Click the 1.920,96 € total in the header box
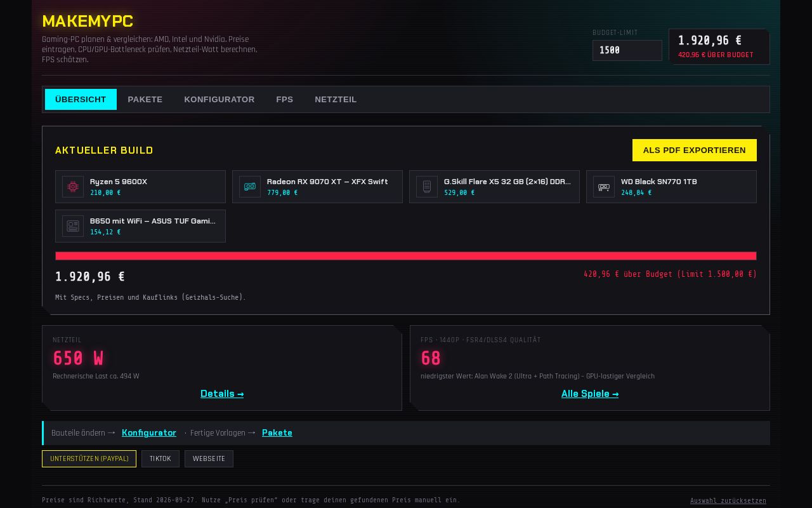The height and width of the screenshot is (508, 812). point(710,41)
